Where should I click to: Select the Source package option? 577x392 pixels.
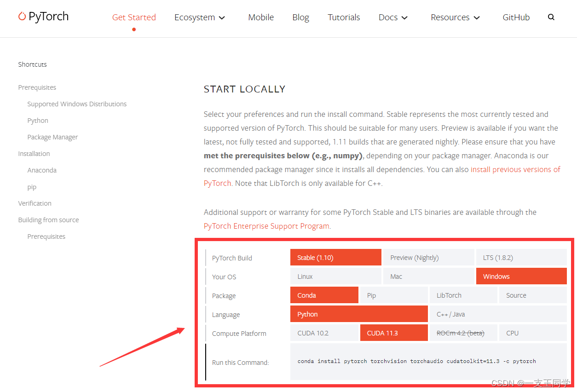[533, 295]
